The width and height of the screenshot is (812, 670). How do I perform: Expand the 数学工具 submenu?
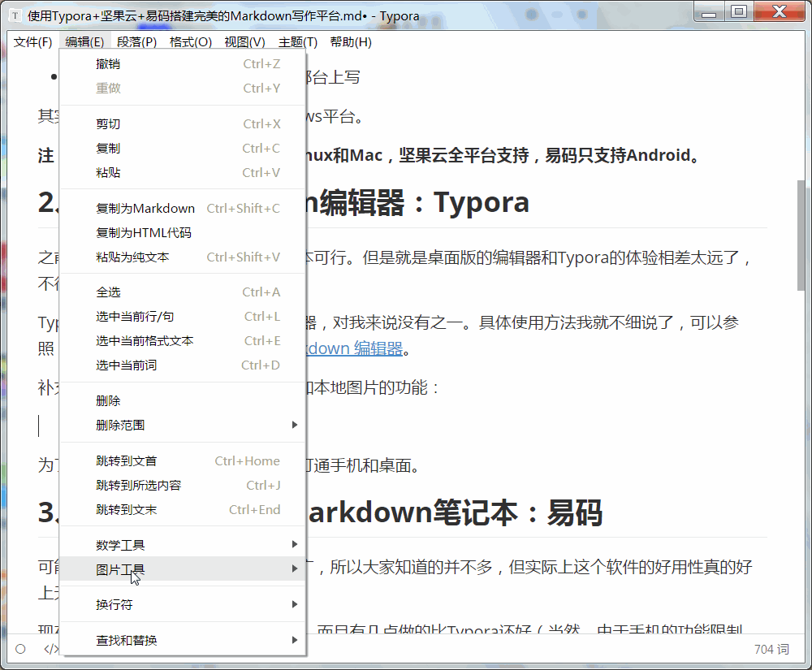(x=183, y=545)
